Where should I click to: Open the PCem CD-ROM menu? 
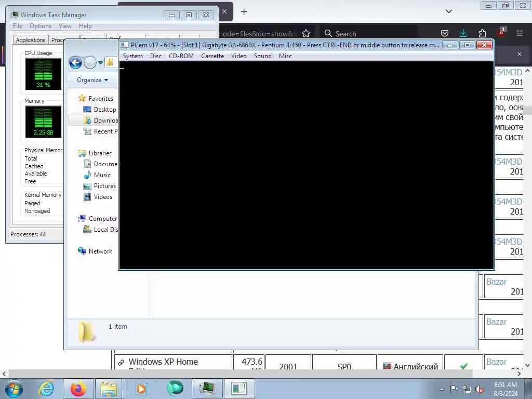coord(181,56)
